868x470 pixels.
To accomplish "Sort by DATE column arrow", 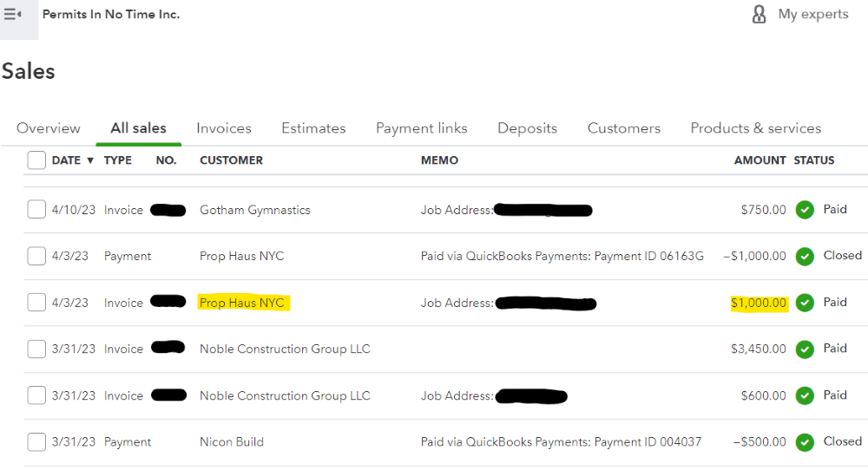I will [x=90, y=160].
